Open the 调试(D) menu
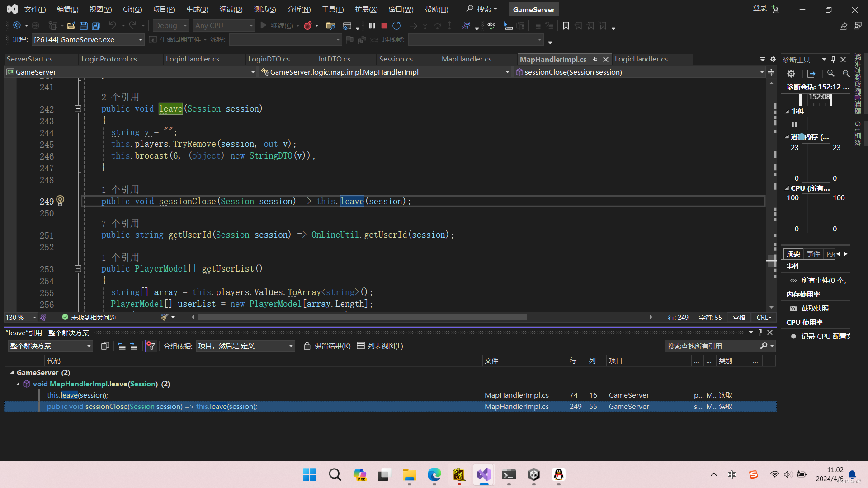 (x=231, y=9)
